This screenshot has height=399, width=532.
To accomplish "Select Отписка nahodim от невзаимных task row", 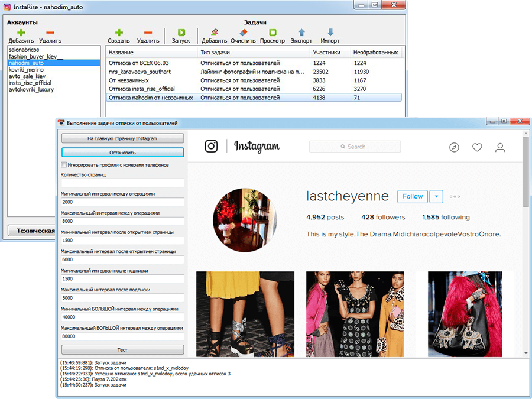I will [x=254, y=98].
